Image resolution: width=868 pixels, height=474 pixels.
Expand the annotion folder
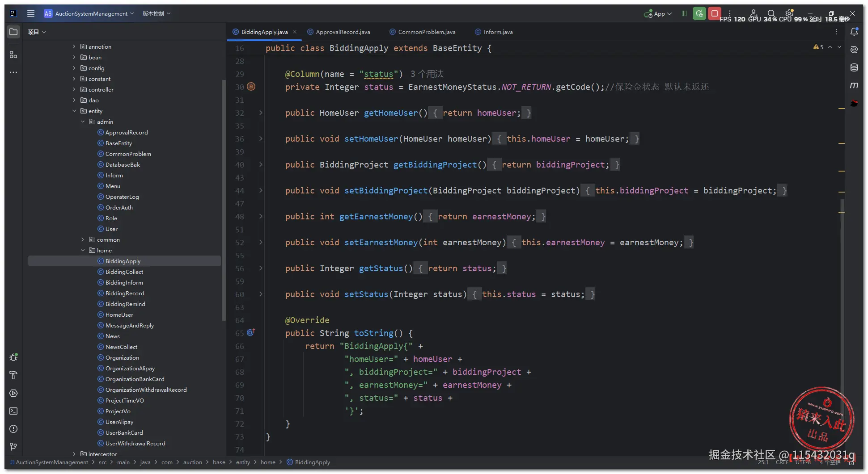[x=74, y=46]
